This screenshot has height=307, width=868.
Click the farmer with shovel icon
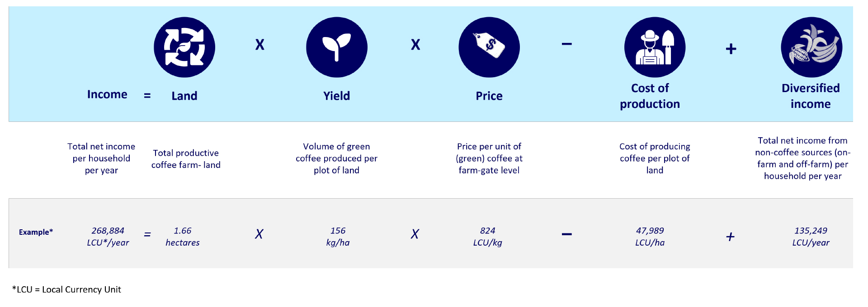click(x=654, y=47)
